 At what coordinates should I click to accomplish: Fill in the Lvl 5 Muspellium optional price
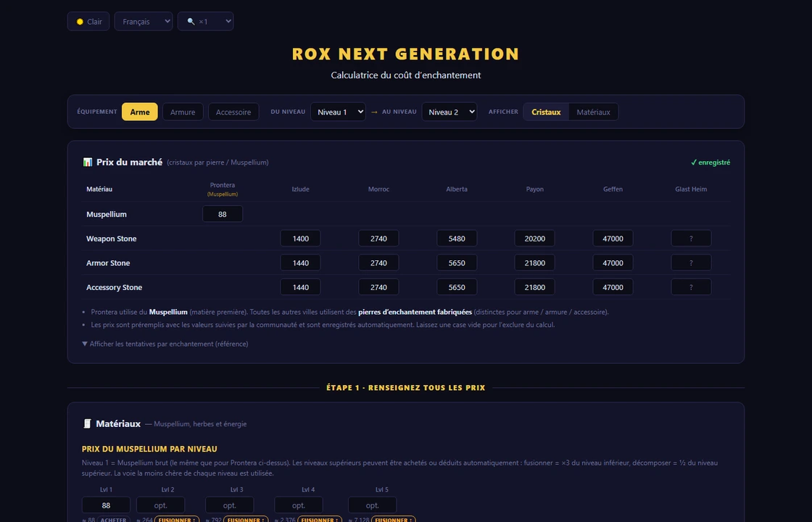tap(373, 505)
